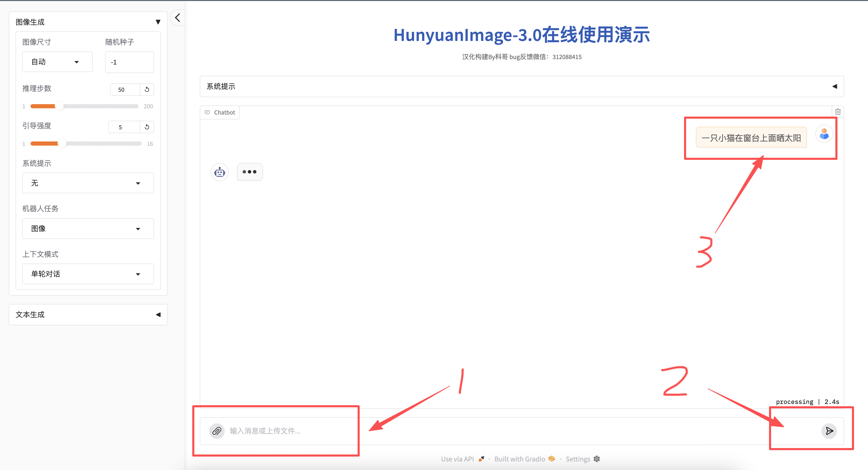Click the bot loading dots bubble
This screenshot has height=470, width=868.
250,172
